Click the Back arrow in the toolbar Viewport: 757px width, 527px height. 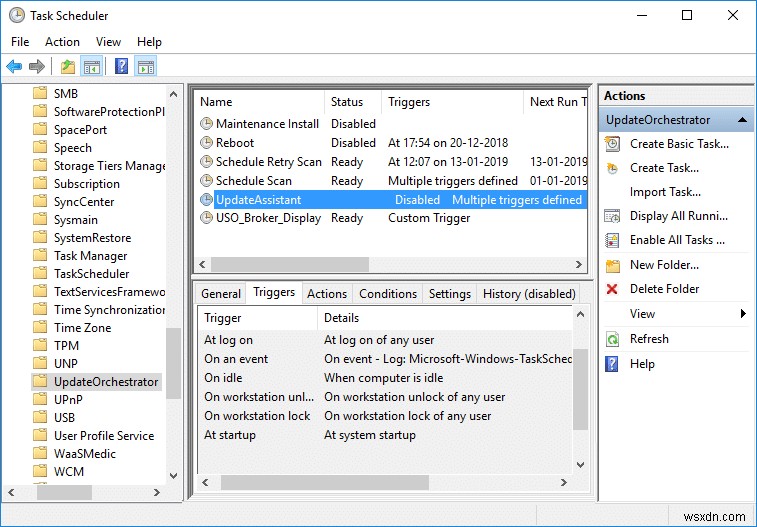(x=14, y=67)
